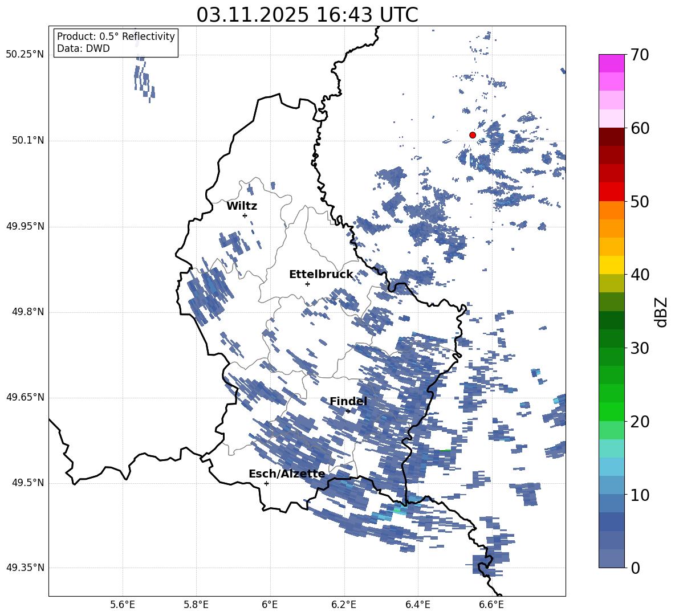Screen dimensions: 675x616
Task: Select the Findel station label
Action: click(348, 401)
